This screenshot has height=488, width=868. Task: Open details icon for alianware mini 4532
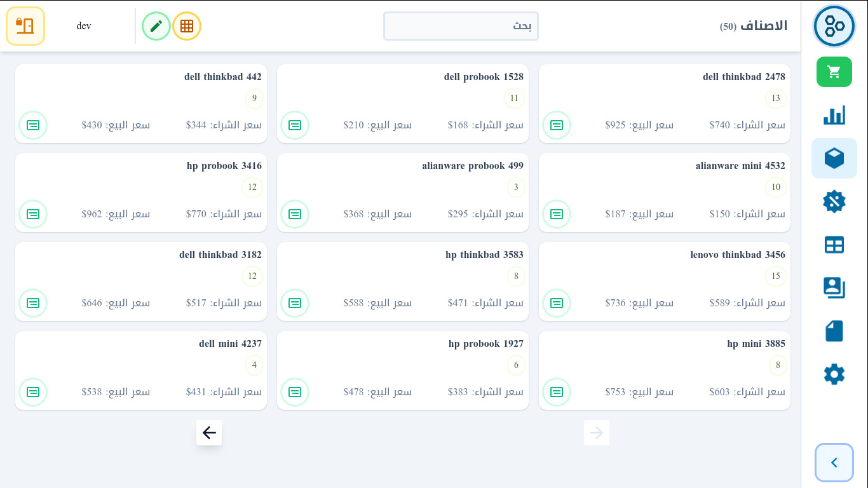point(557,214)
